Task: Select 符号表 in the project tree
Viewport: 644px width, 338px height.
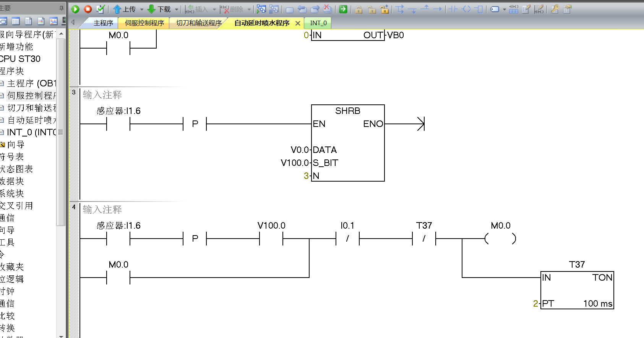Action: coord(12,157)
